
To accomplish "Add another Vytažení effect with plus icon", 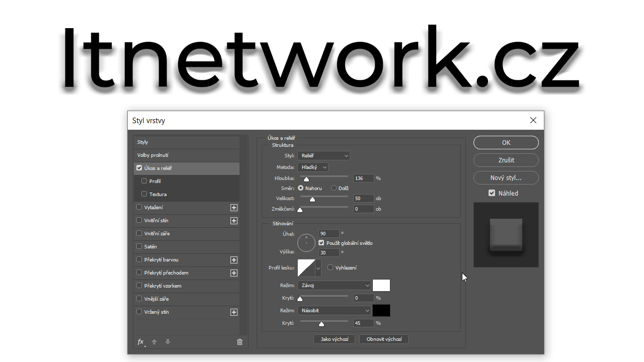I will tap(233, 208).
